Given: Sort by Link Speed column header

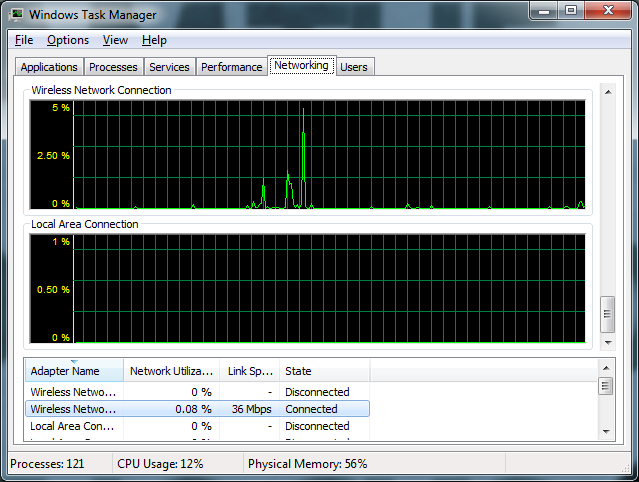Looking at the screenshot, I should pos(249,370).
